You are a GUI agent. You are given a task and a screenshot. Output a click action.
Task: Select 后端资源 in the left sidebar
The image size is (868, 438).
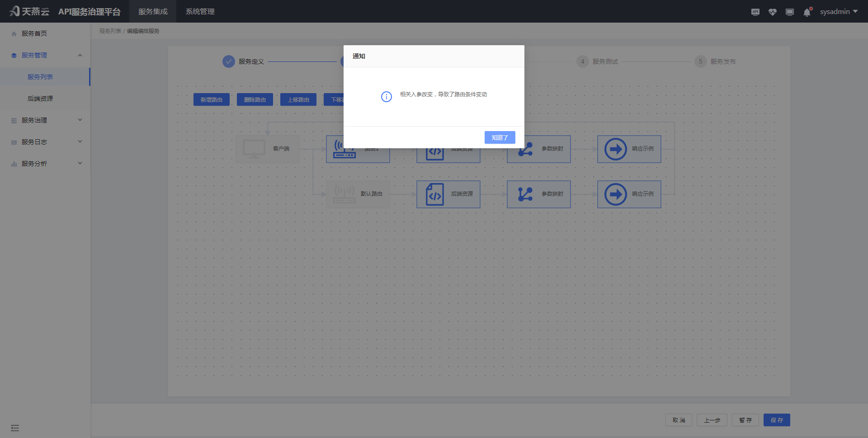(x=41, y=98)
